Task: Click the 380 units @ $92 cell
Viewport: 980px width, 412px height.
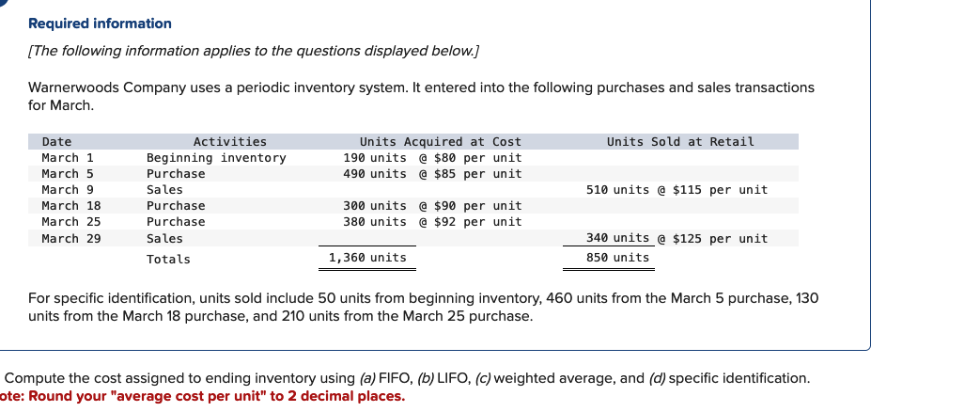Action: point(432,222)
